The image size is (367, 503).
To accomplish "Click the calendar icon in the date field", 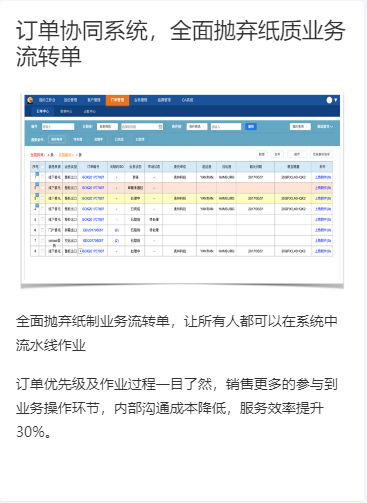I will pos(160,127).
